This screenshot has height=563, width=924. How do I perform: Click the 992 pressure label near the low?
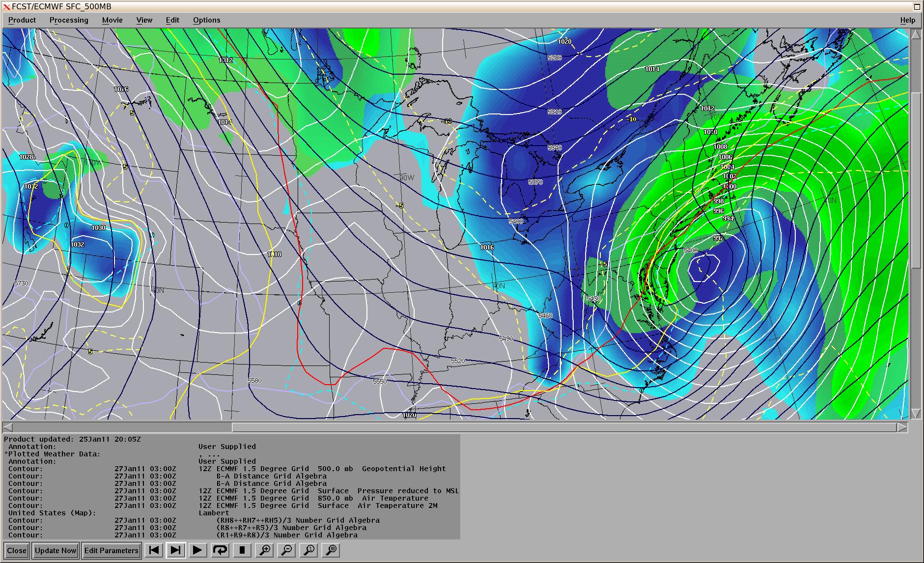718,238
